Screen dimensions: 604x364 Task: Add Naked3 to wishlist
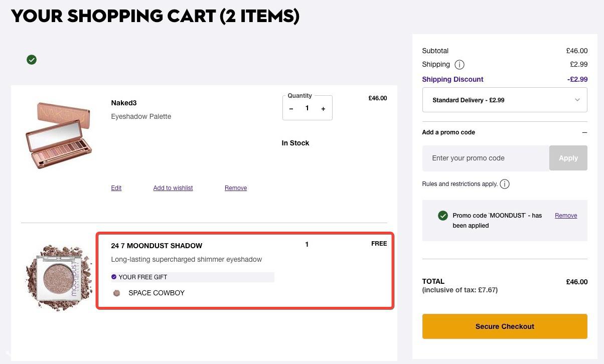point(173,188)
